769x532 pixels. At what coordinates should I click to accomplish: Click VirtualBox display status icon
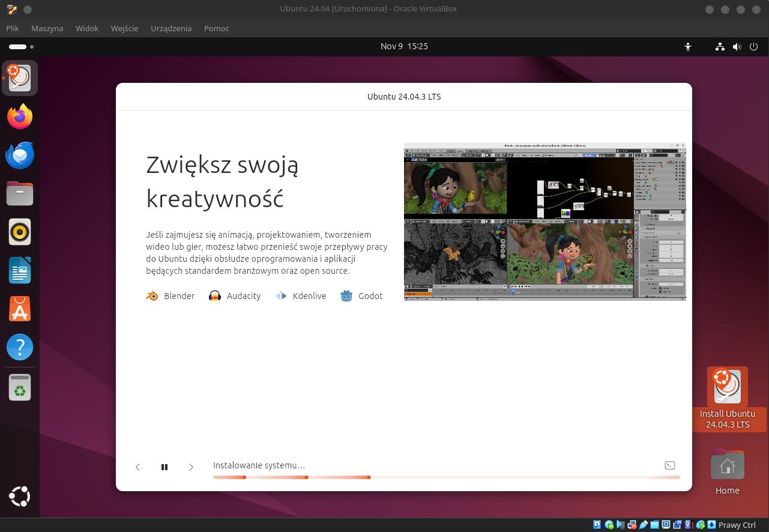[666, 525]
